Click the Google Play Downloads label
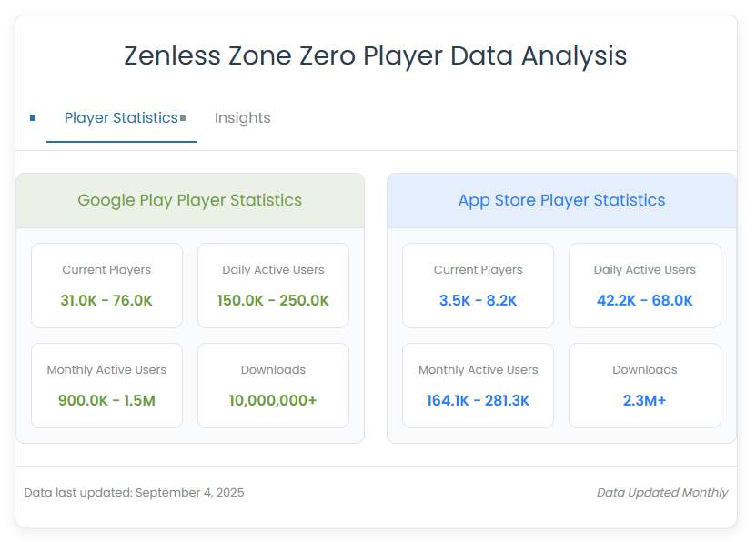 [x=273, y=370]
